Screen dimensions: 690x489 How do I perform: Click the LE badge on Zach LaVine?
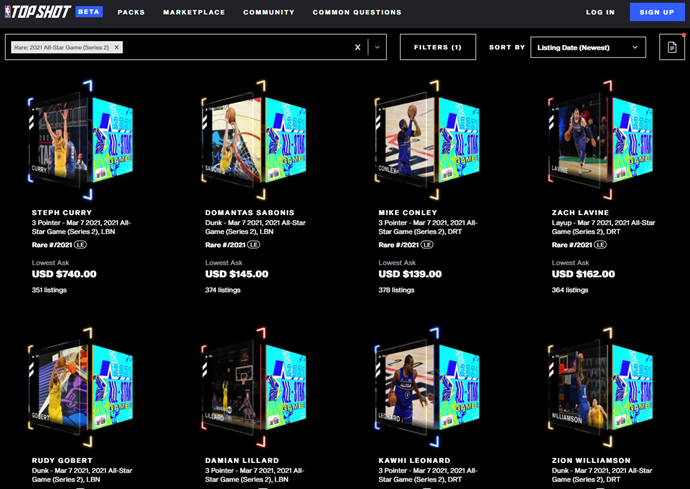tap(600, 245)
